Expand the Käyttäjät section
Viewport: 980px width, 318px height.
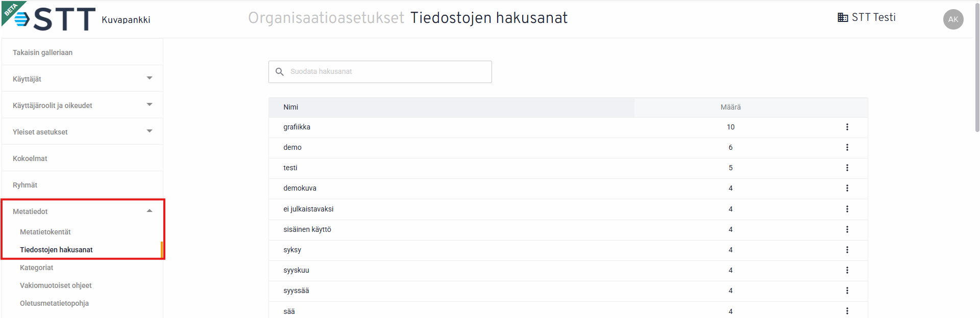pos(82,78)
